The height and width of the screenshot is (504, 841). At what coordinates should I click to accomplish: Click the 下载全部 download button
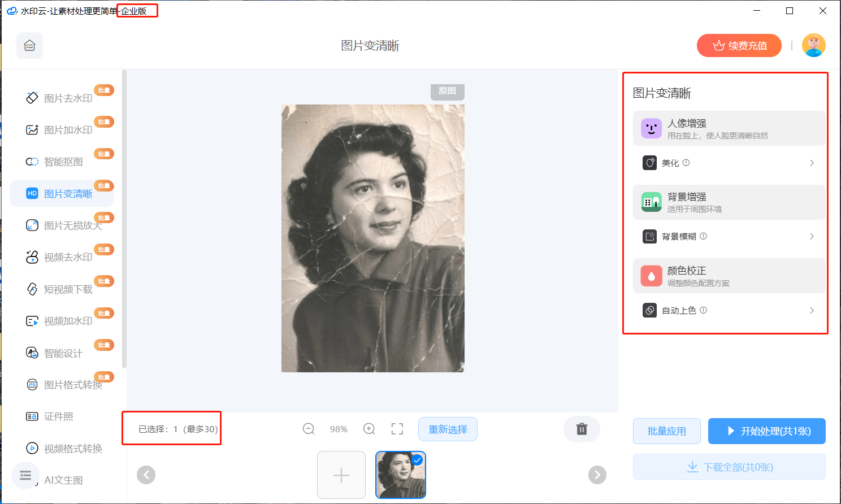pos(729,467)
